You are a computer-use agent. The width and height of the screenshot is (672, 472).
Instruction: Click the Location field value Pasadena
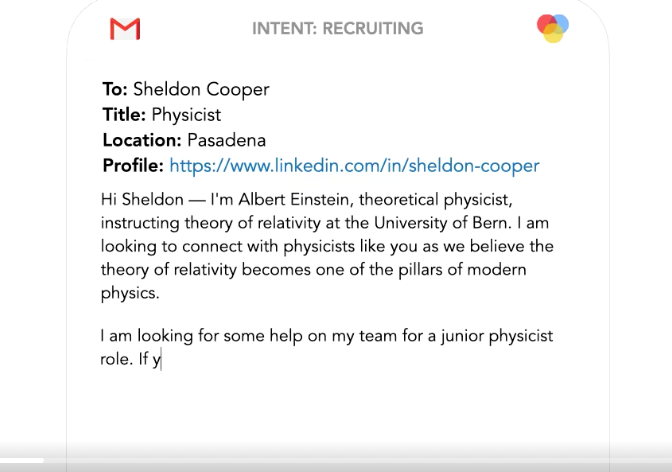coord(226,140)
